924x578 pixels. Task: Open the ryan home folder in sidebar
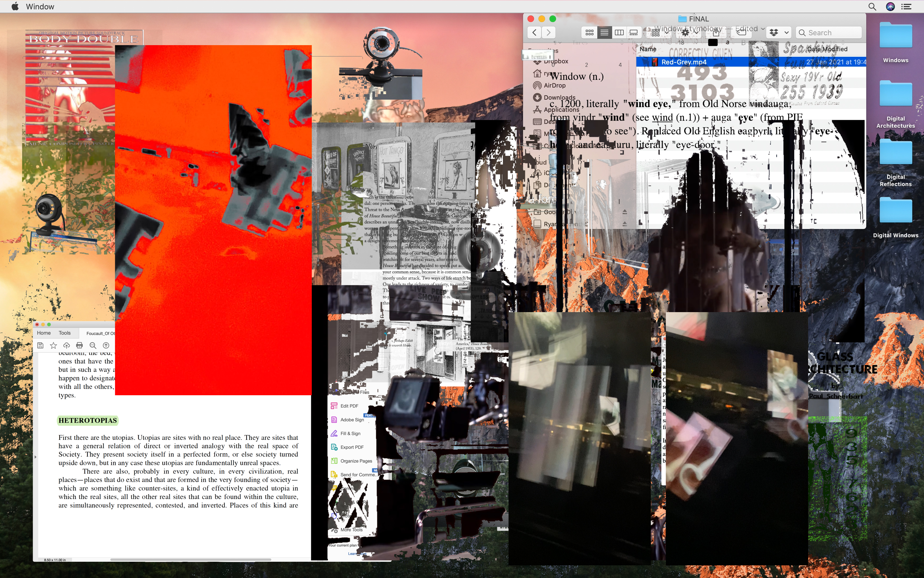(x=544, y=73)
